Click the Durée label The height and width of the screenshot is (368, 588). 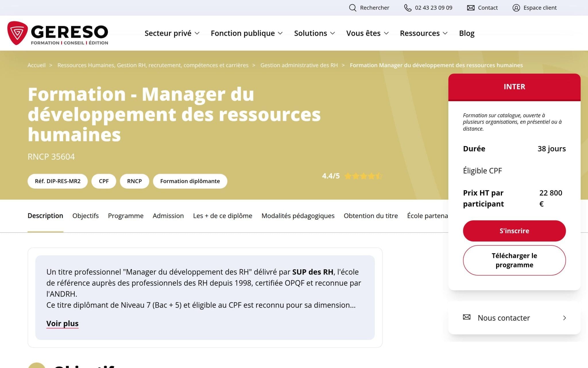coord(474,149)
